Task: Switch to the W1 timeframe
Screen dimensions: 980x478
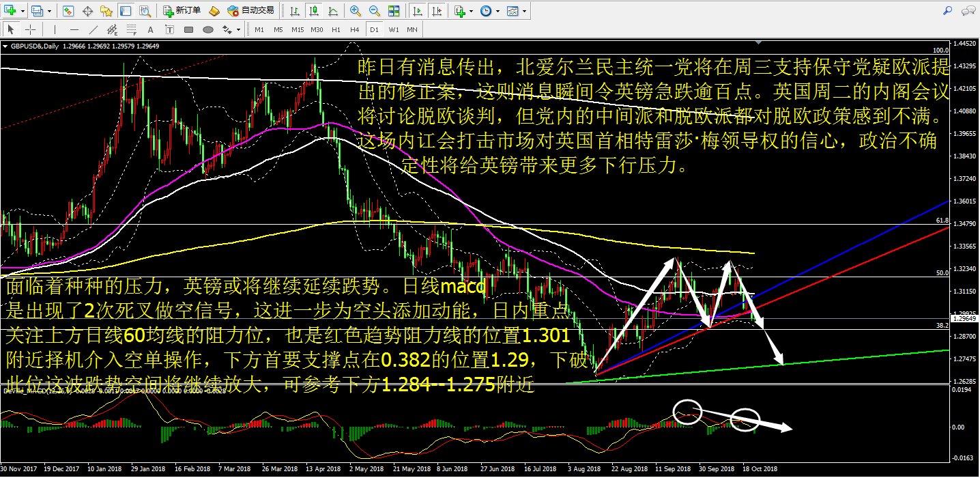Action: click(394, 30)
